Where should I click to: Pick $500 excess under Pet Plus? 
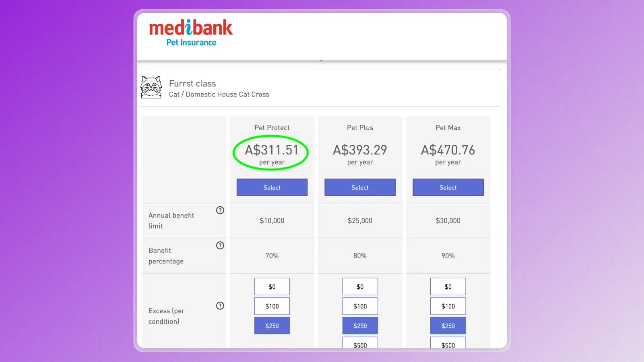[360, 345]
